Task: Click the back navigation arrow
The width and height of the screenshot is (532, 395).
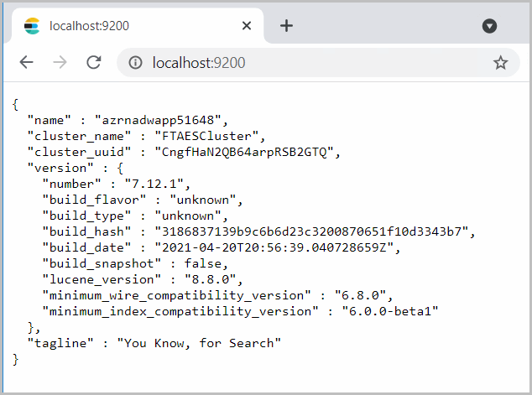Action: coord(27,63)
